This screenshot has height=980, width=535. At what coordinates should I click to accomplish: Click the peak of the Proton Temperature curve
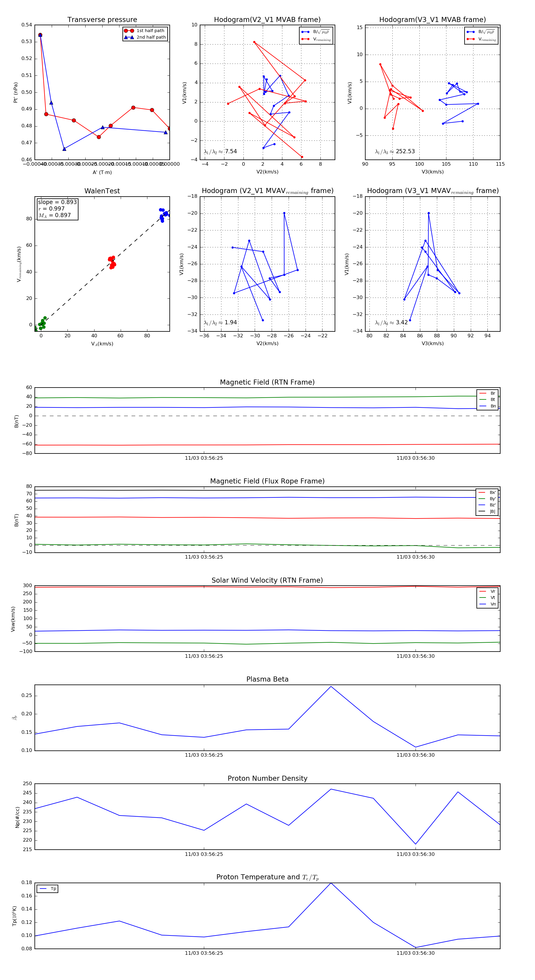pyautogui.click(x=331, y=883)
